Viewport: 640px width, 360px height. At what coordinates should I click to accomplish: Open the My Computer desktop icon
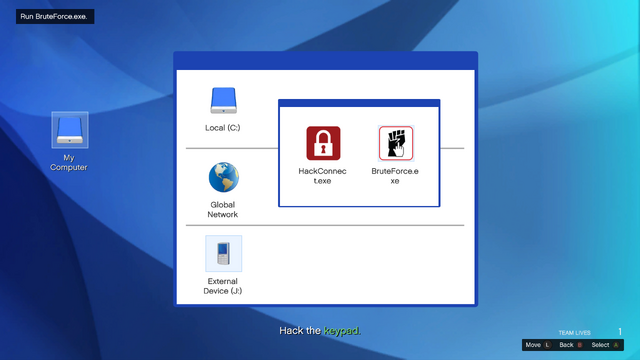point(69,130)
